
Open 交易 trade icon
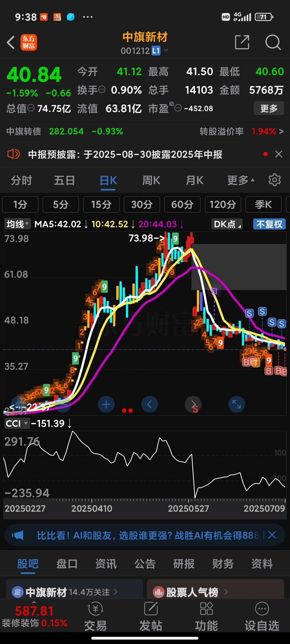point(95,617)
